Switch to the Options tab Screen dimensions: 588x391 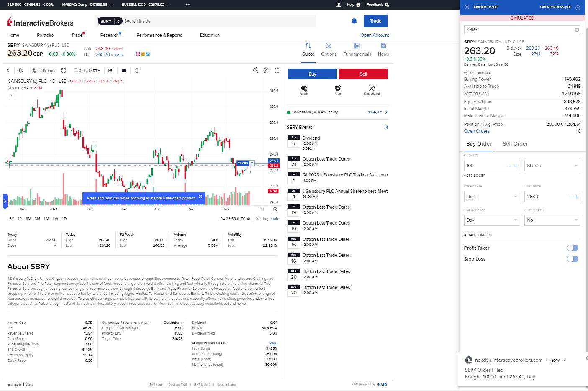pos(329,49)
